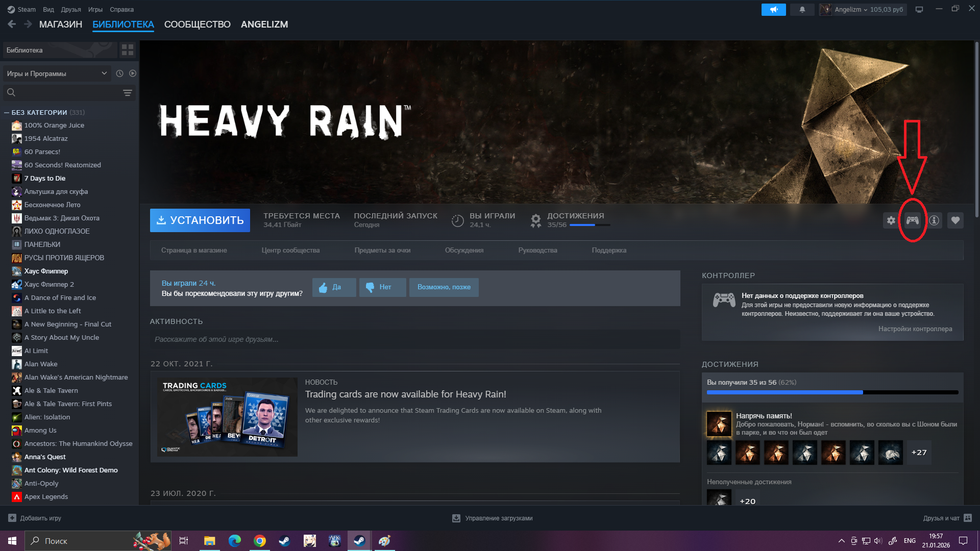This screenshot has height=551, width=980.
Task: Filter by ready to play icon
Action: point(133,73)
